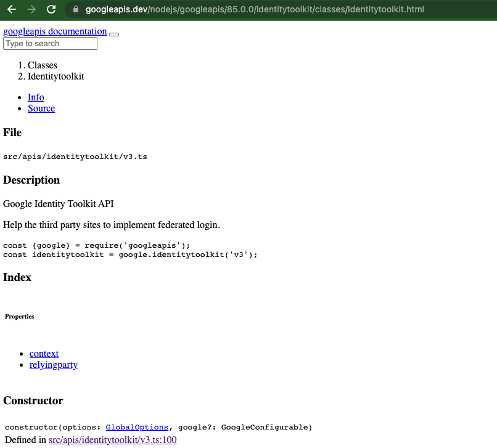Viewport: 497px width, 448px height.
Task: Focus the Type to search field
Action: coord(50,43)
